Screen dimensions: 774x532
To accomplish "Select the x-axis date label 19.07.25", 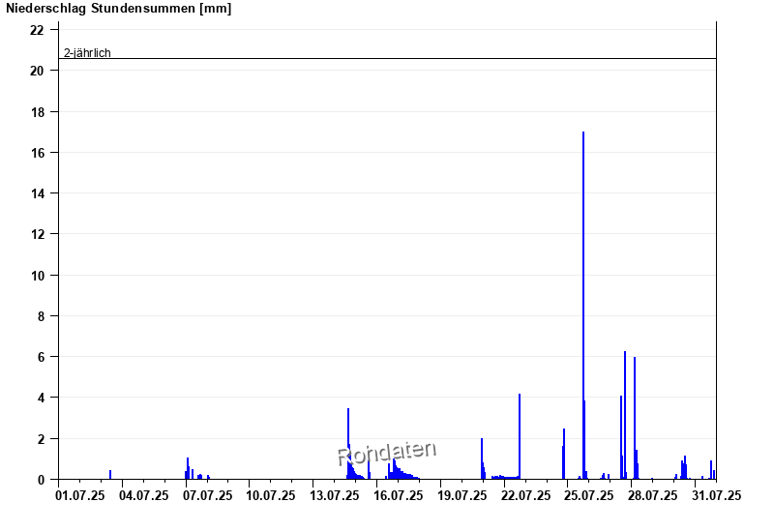I will [461, 496].
